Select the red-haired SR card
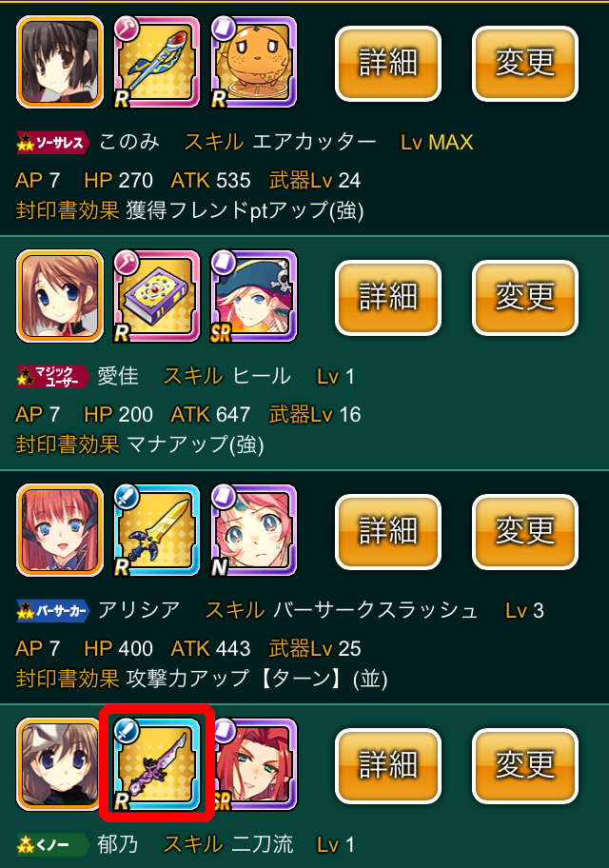Screen dimensions: 609x868 point(256,764)
